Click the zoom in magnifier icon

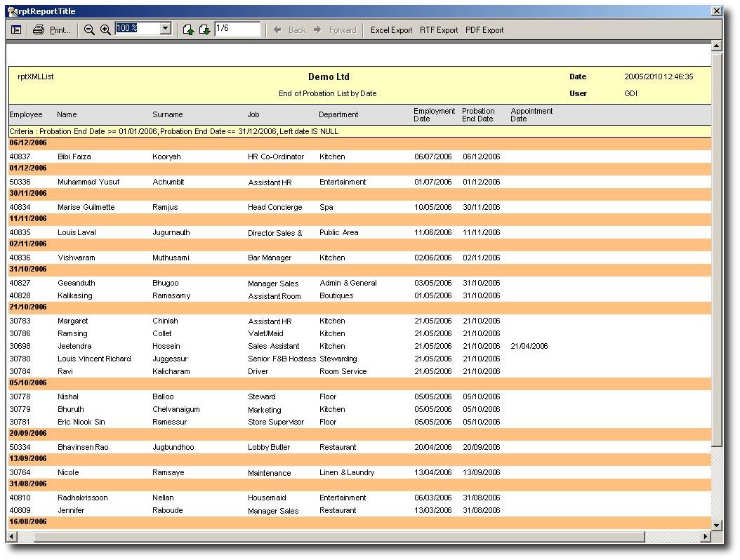click(105, 29)
